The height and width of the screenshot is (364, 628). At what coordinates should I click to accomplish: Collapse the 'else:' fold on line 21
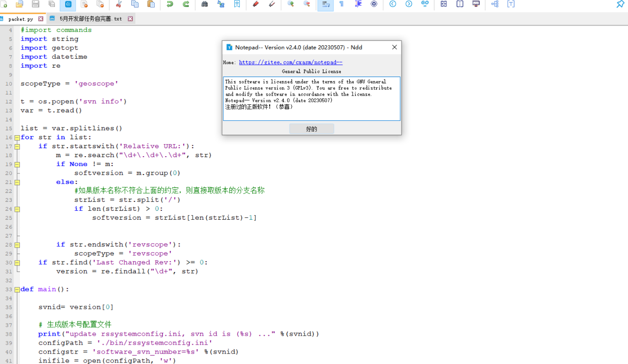point(17,182)
